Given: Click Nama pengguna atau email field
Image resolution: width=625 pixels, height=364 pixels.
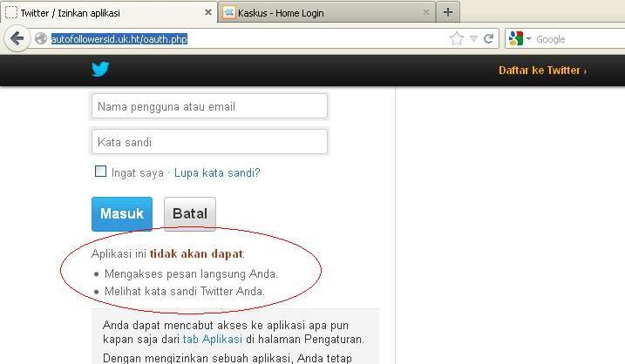Looking at the screenshot, I should point(209,106).
